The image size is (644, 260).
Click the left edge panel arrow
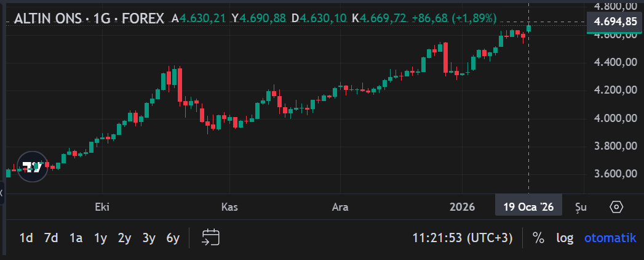click(2, 193)
